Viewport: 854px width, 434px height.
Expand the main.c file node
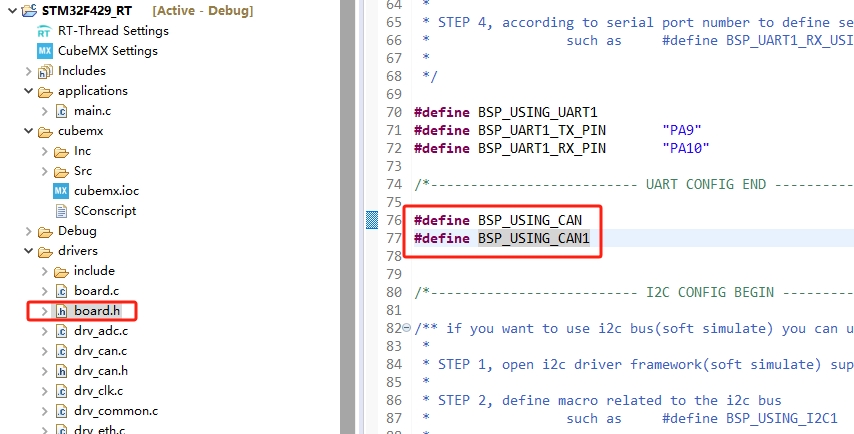tap(45, 111)
